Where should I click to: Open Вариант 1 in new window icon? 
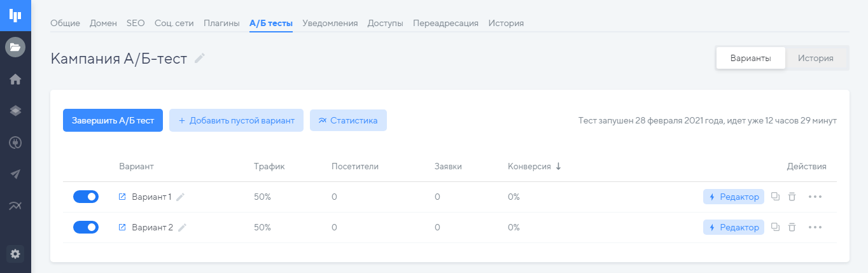point(123,197)
